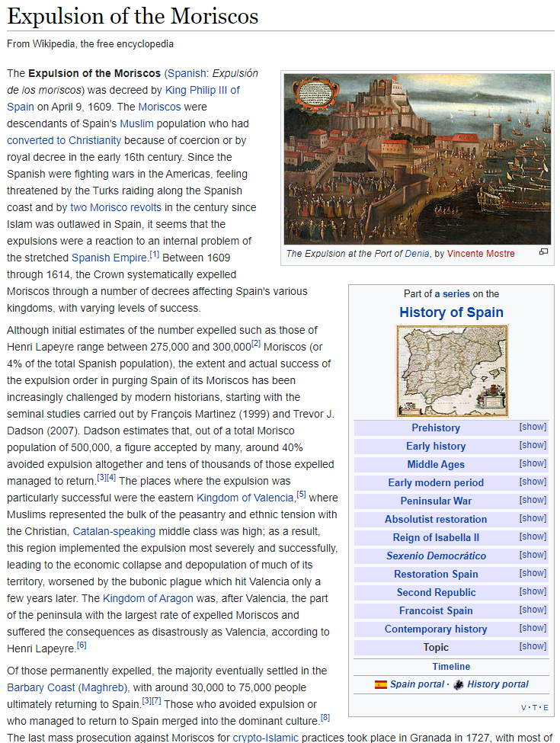Follow the Kingdom of Valencia link

(245, 498)
